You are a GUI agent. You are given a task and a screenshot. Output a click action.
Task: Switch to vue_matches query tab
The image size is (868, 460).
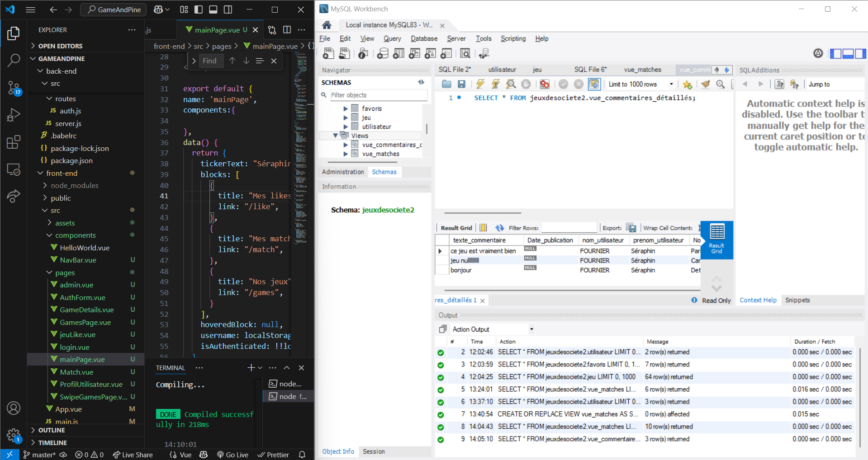pyautogui.click(x=642, y=70)
